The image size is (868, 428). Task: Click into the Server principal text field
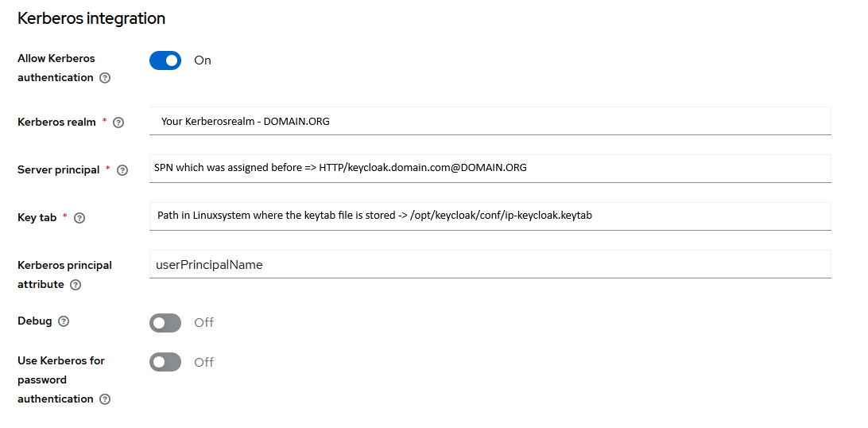point(490,168)
